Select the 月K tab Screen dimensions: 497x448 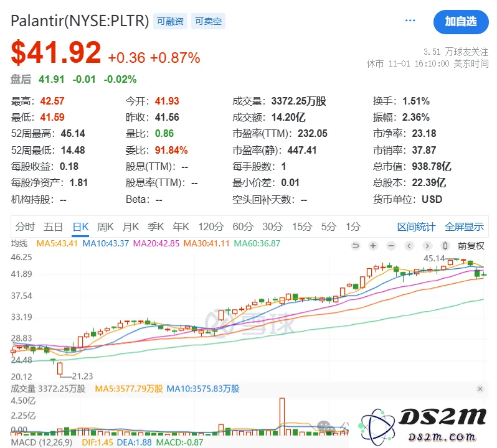pos(131,226)
